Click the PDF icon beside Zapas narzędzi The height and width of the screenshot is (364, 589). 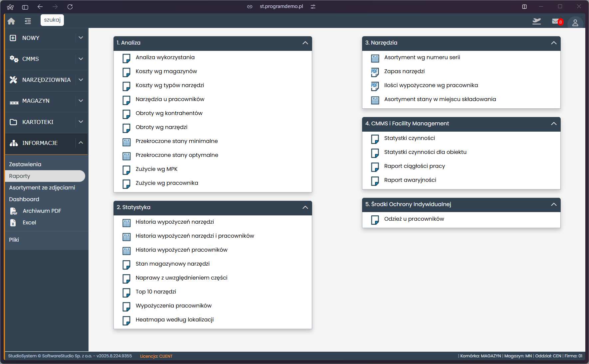pos(375,72)
